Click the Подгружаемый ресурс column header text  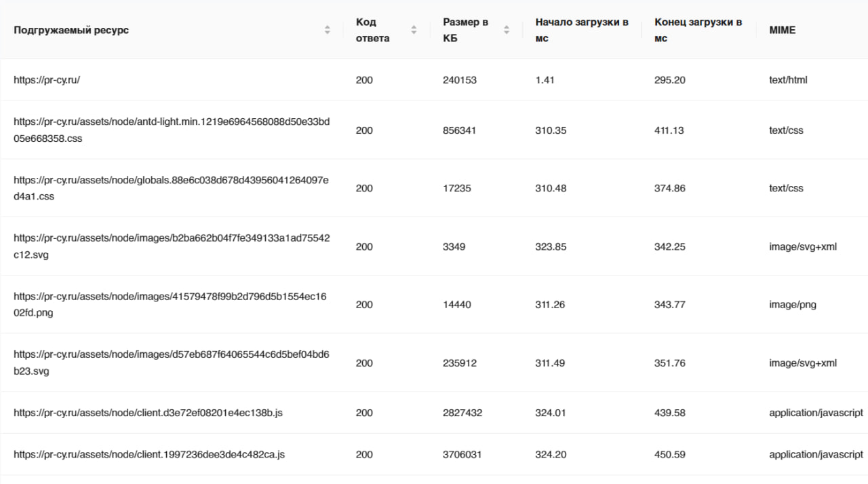coord(71,30)
